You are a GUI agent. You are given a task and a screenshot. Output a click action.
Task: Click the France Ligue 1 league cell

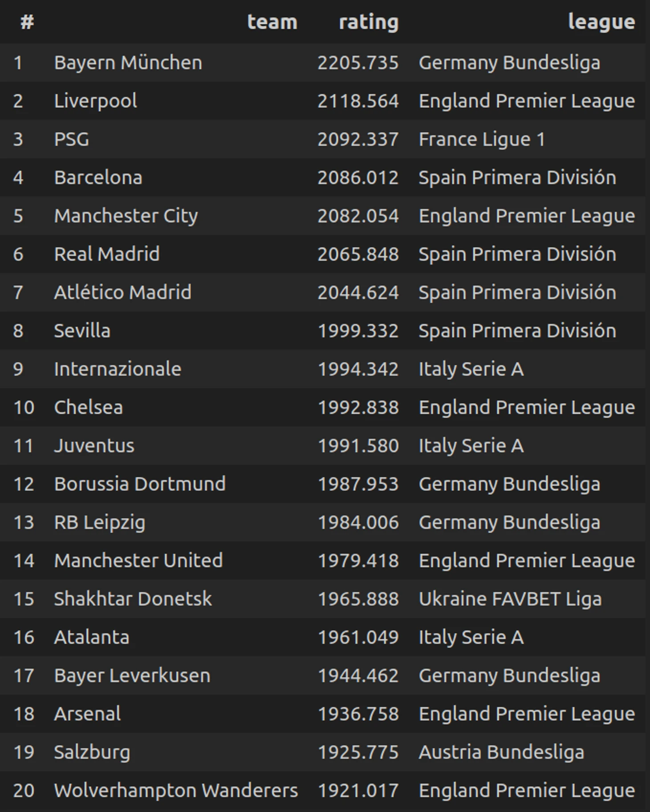(482, 139)
